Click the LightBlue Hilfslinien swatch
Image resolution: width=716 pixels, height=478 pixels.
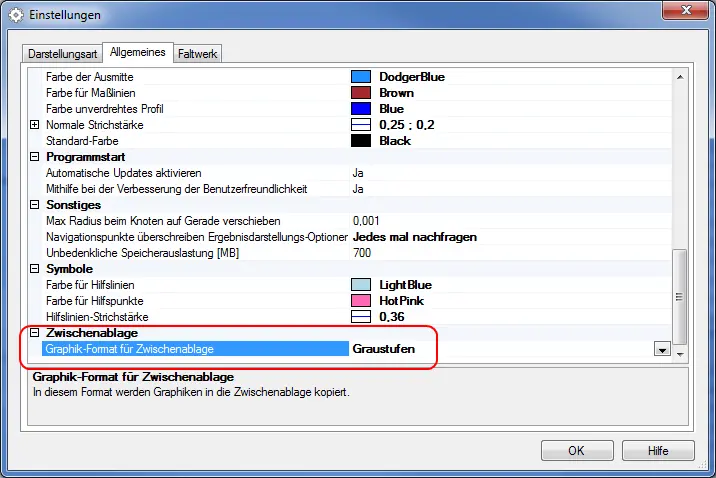(361, 285)
